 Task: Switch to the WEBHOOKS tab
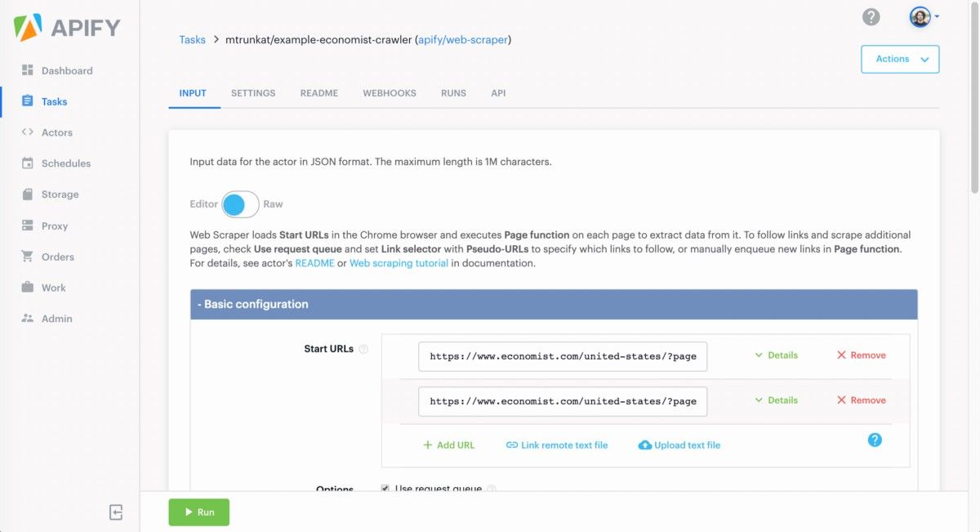(x=390, y=92)
